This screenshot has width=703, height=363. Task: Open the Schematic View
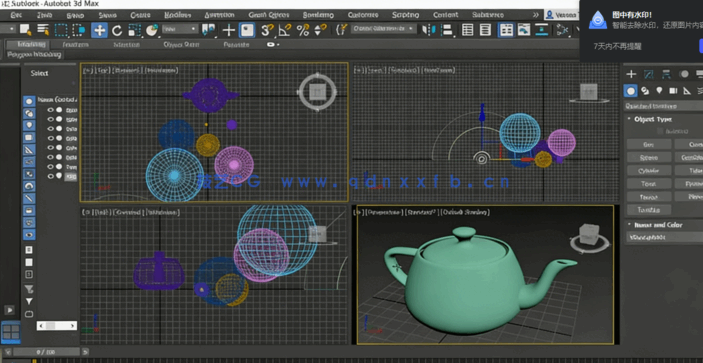point(542,30)
